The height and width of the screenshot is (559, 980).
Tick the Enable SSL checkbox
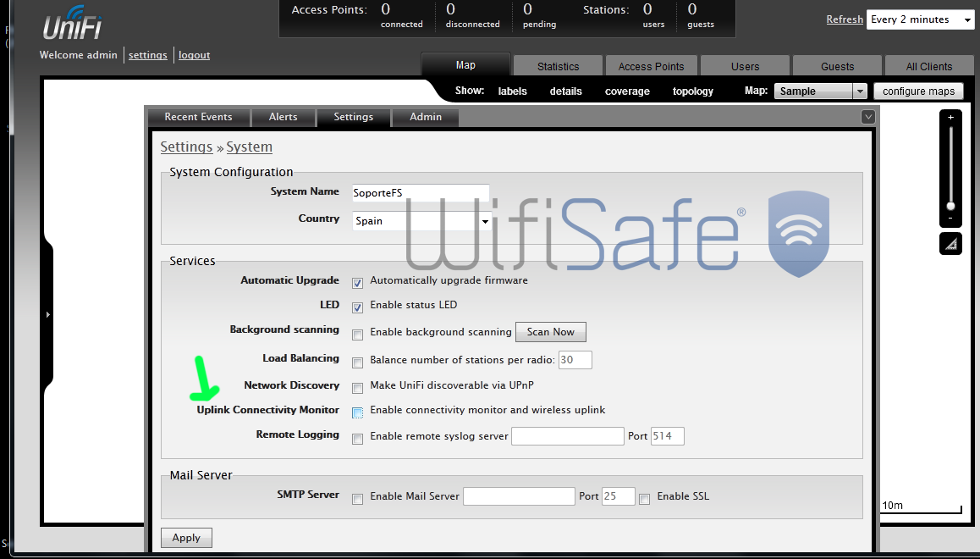[645, 499]
